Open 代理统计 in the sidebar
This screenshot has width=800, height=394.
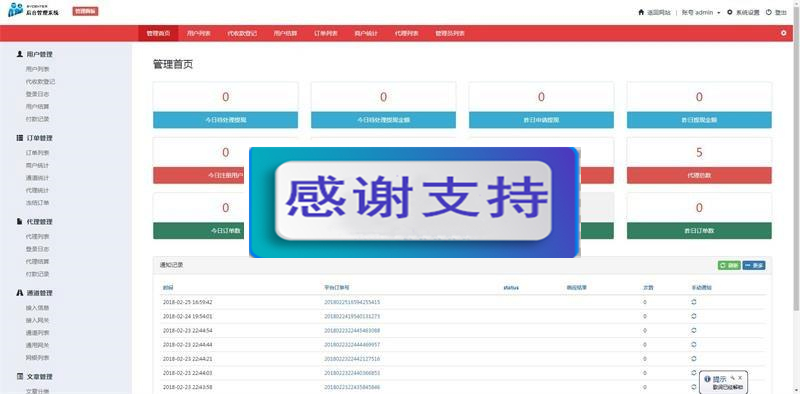tap(37, 190)
